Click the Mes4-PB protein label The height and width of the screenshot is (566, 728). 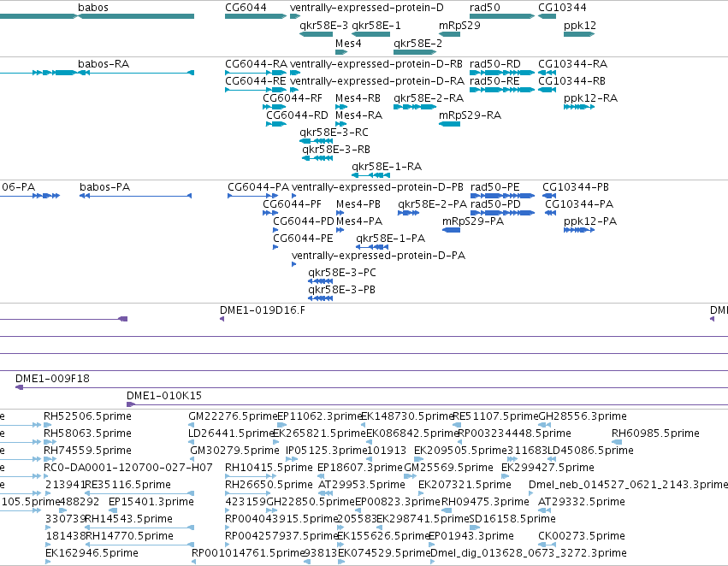358,204
